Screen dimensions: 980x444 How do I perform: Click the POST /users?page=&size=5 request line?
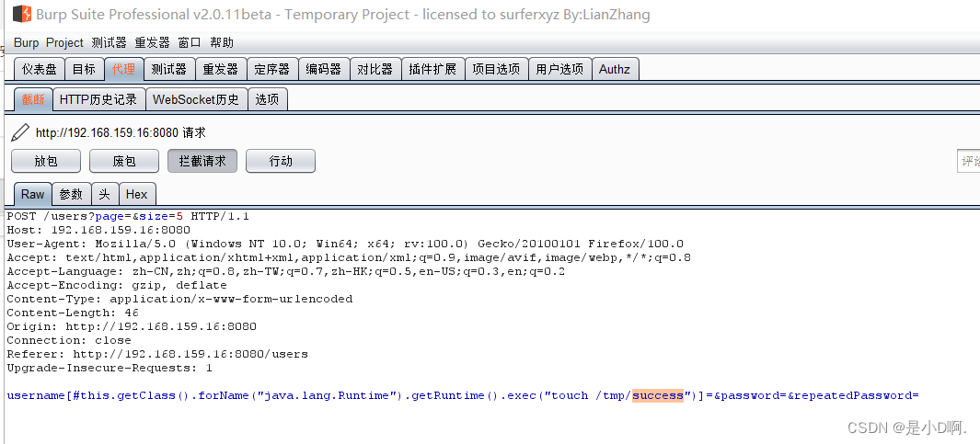click(x=128, y=216)
